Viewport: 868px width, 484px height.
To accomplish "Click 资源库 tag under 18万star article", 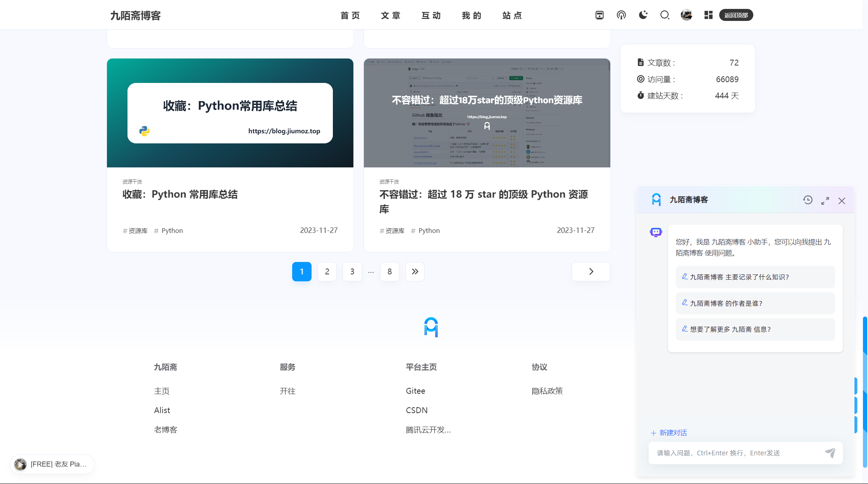I will tap(392, 231).
